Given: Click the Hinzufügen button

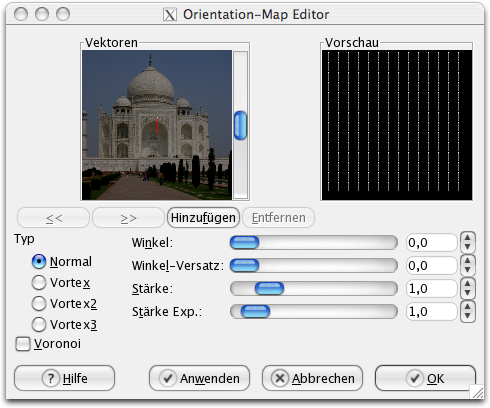Looking at the screenshot, I should click(203, 218).
